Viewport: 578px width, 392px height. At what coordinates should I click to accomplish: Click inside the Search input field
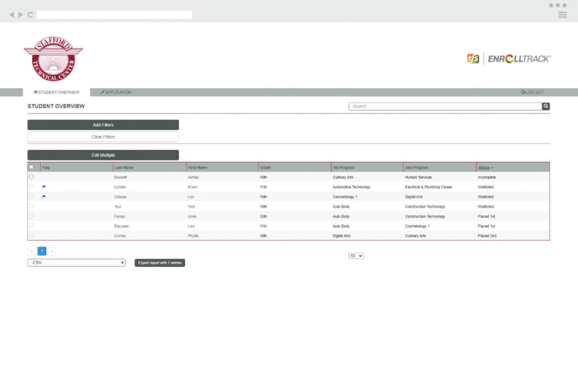446,106
